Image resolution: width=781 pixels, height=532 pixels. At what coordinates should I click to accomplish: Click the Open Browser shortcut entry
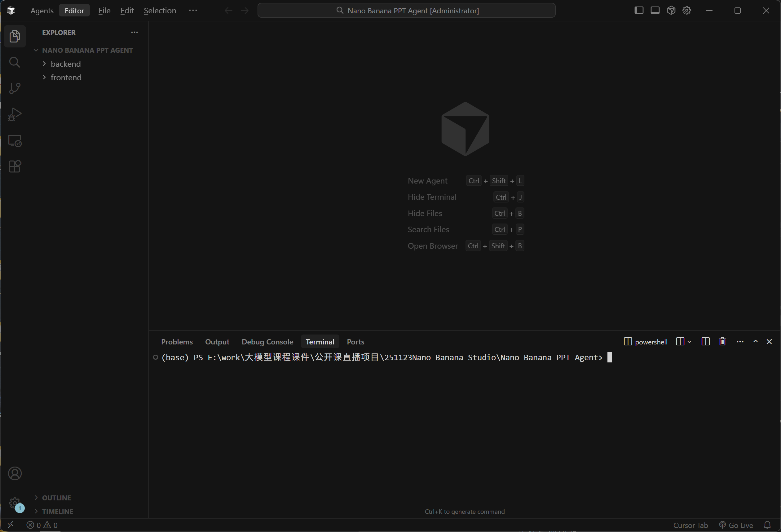pyautogui.click(x=466, y=246)
